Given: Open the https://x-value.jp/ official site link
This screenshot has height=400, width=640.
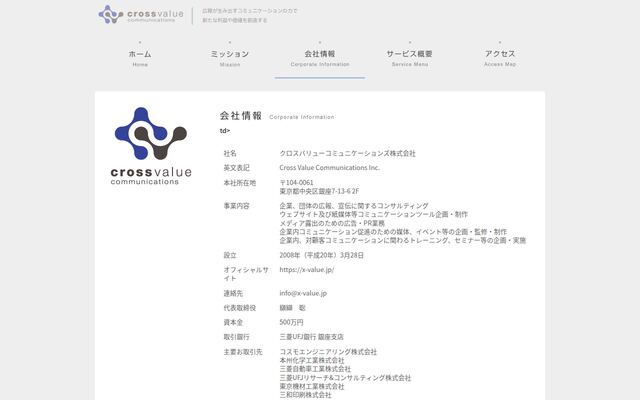Looking at the screenshot, I should point(307,270).
